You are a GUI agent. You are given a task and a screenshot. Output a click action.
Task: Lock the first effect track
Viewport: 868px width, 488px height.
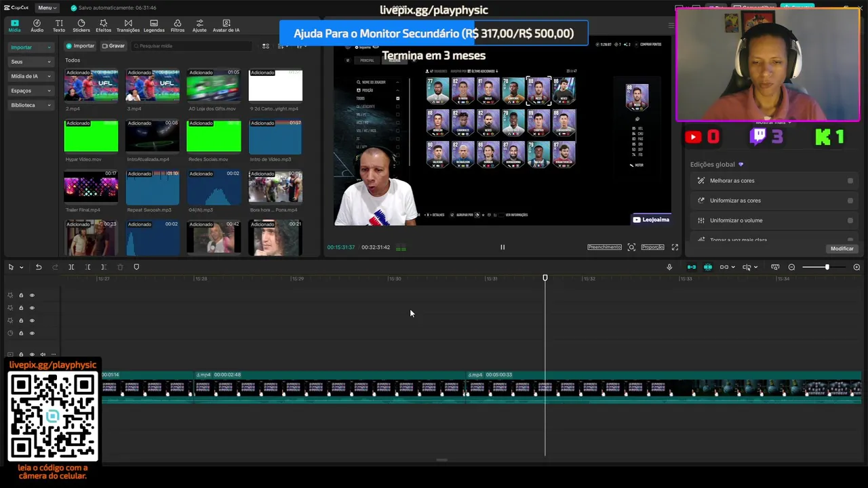coord(21,296)
